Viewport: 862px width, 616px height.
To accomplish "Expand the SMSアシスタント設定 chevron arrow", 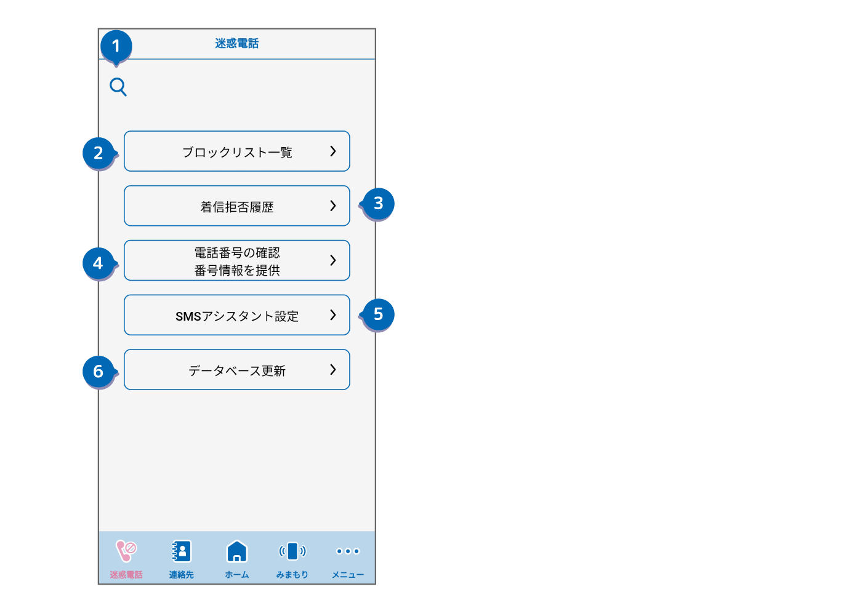I will click(333, 315).
